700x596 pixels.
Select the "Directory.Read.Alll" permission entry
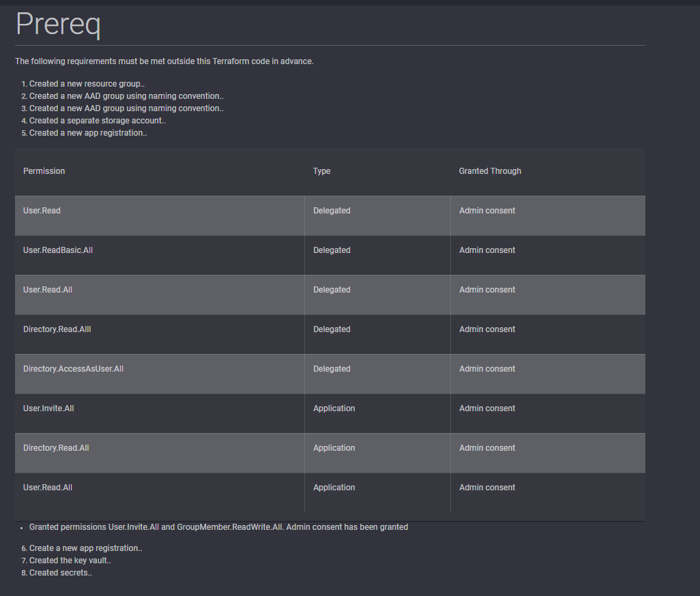pos(57,329)
